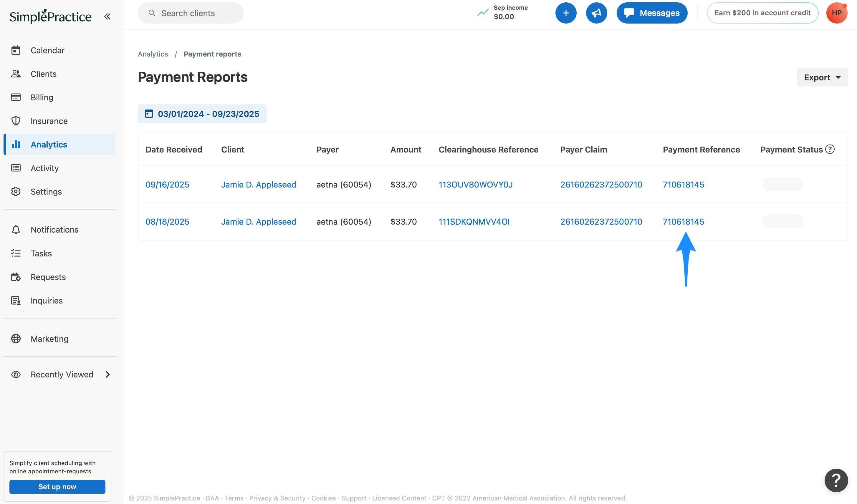This screenshot has height=504, width=857.
Task: Expand Recently Viewed
Action: click(62, 374)
